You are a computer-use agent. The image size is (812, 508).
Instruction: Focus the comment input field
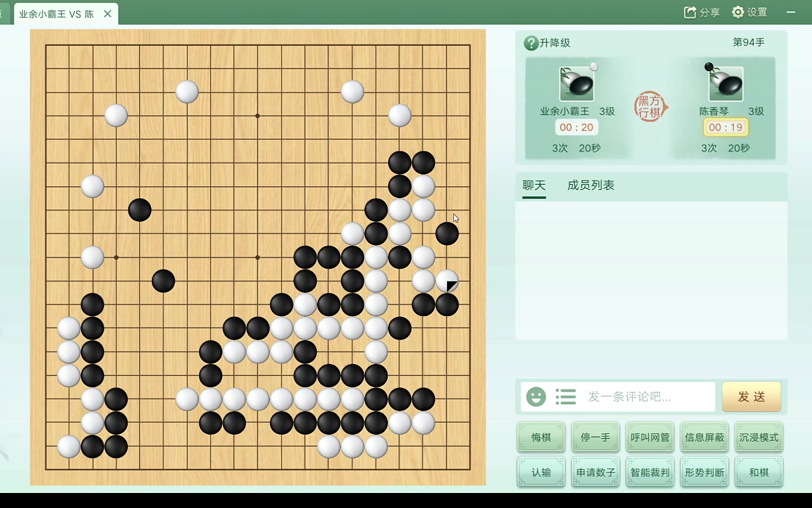pyautogui.click(x=648, y=397)
